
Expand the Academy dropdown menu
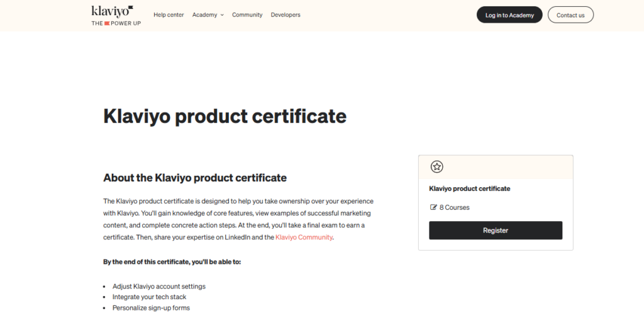click(x=208, y=15)
